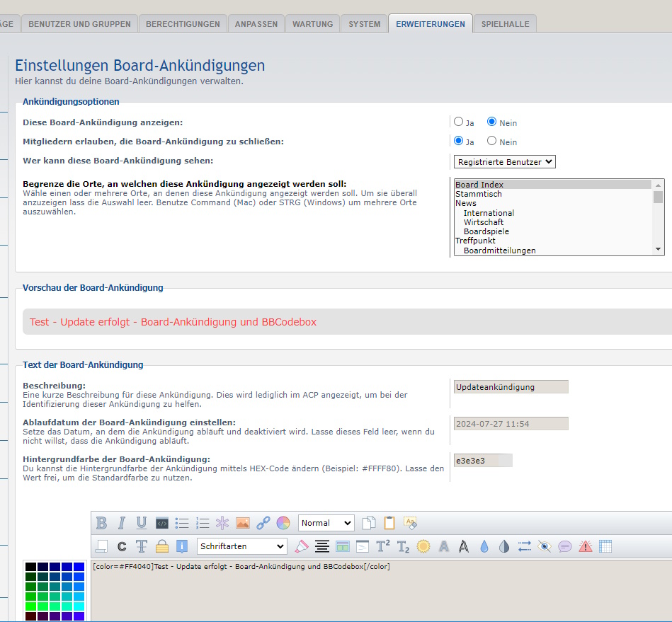Apply strikethrough text formatting

pyautogui.click(x=142, y=546)
